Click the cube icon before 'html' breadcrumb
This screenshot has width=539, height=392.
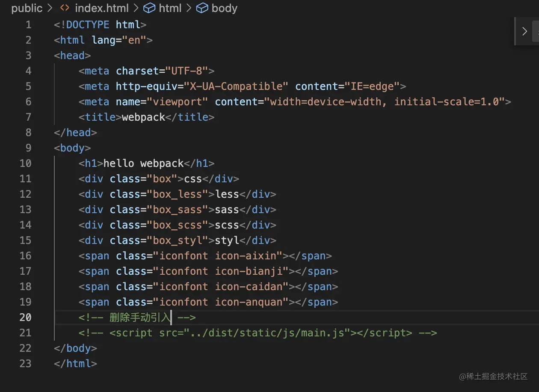(x=149, y=8)
